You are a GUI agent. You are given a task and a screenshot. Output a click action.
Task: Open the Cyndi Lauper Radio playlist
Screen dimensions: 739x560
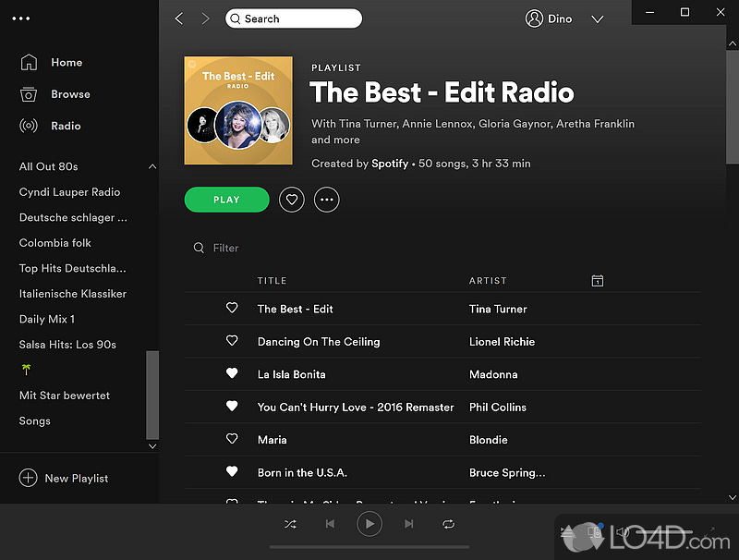tap(69, 192)
